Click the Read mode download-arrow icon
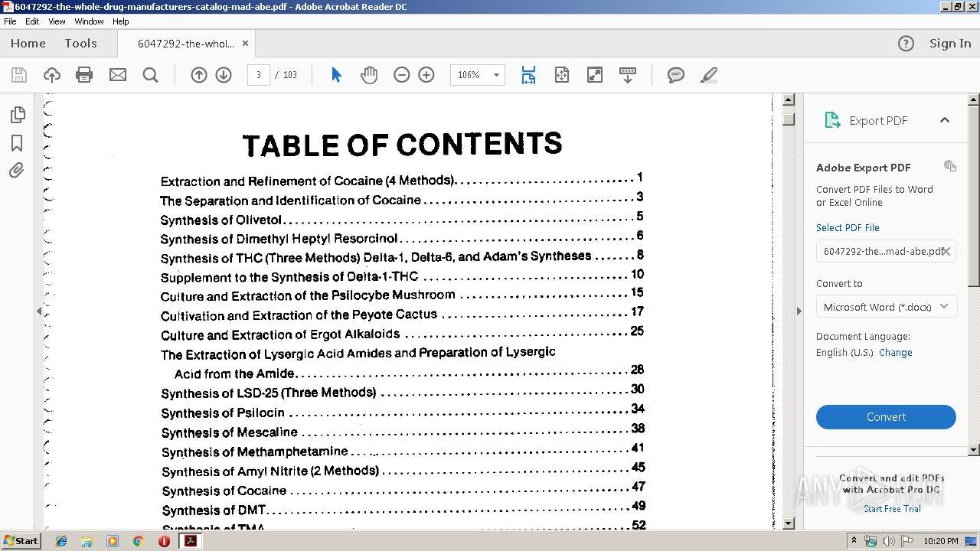Image resolution: width=980 pixels, height=551 pixels. (628, 75)
